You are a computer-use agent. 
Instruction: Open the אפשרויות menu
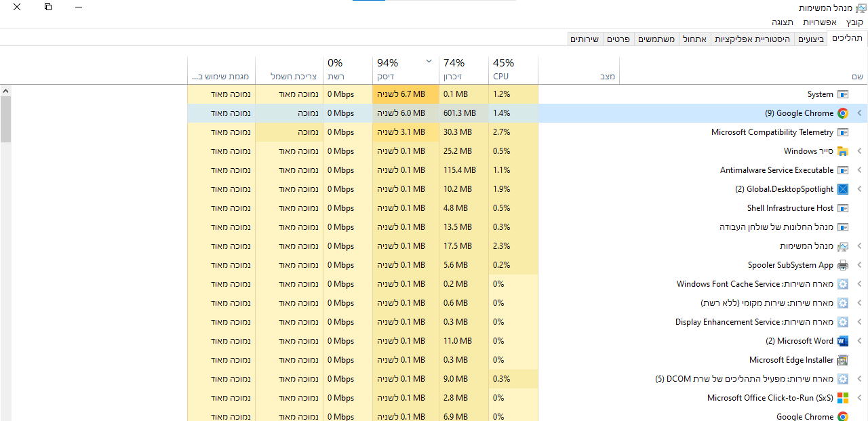pos(820,22)
